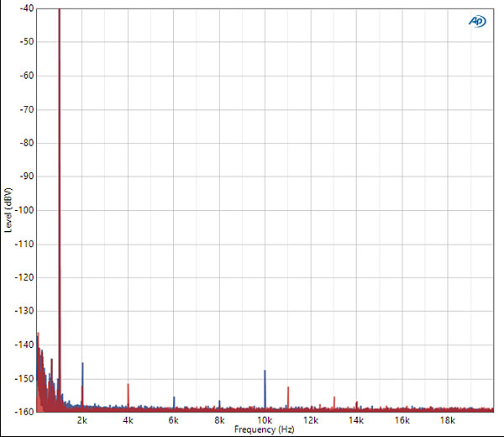Select the red harmonic spike at 4 kHz
Screen dimensions: 504x437
(128, 393)
